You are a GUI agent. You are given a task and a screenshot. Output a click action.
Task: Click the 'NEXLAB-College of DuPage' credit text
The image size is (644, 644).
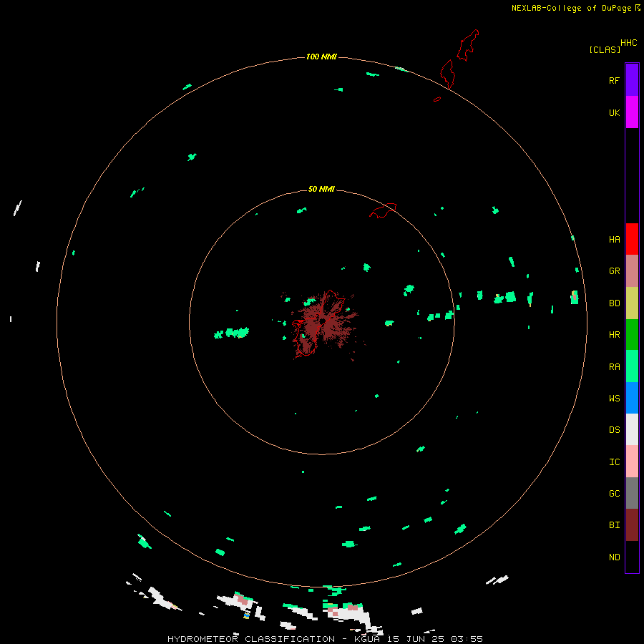(x=571, y=8)
